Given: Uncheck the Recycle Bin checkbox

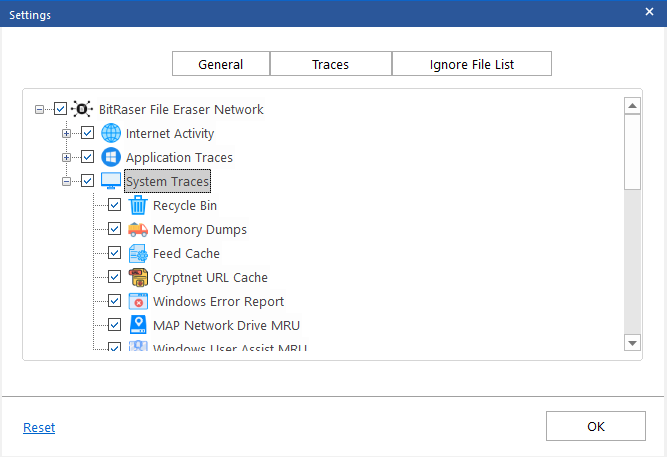Looking at the screenshot, I should 114,205.
